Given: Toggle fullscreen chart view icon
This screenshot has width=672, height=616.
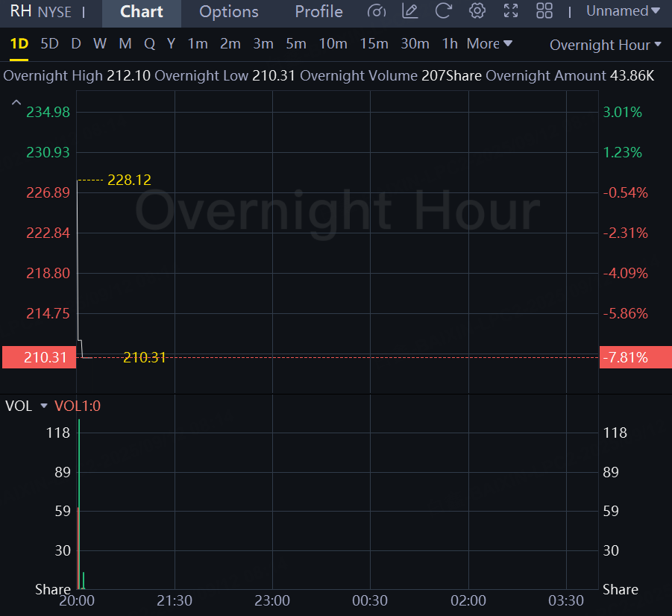Looking at the screenshot, I should tap(510, 11).
